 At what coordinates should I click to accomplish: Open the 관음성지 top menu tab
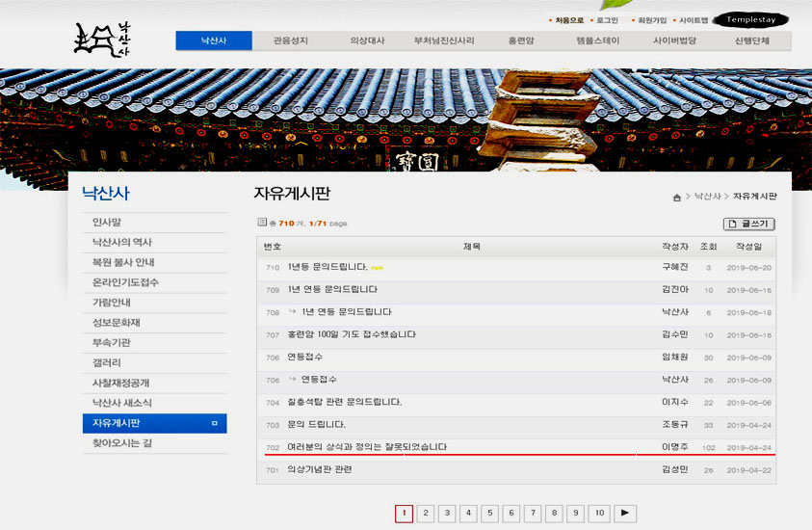click(290, 41)
